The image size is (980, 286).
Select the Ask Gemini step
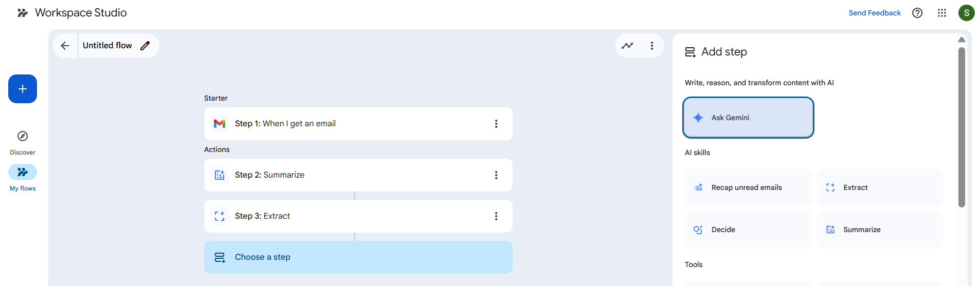click(x=748, y=118)
